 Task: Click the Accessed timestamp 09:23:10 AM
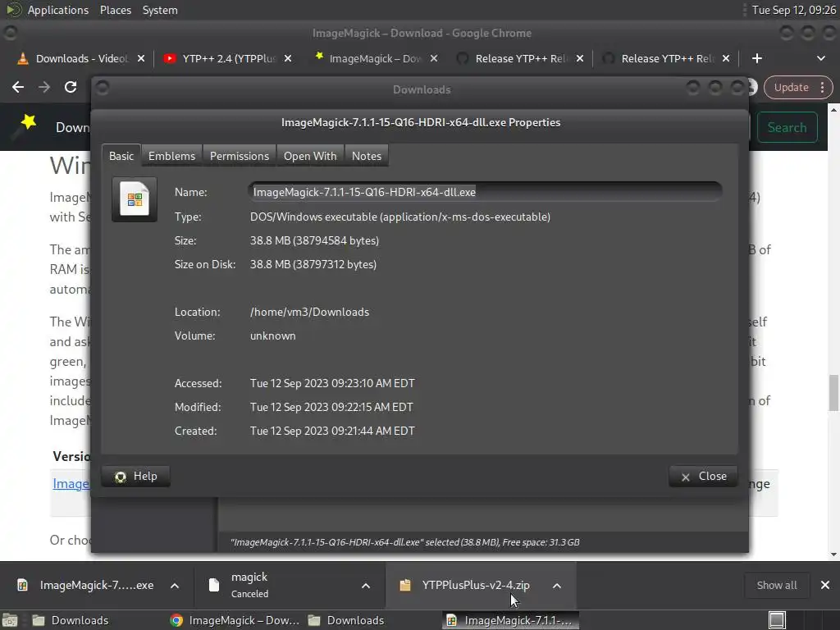coord(332,384)
